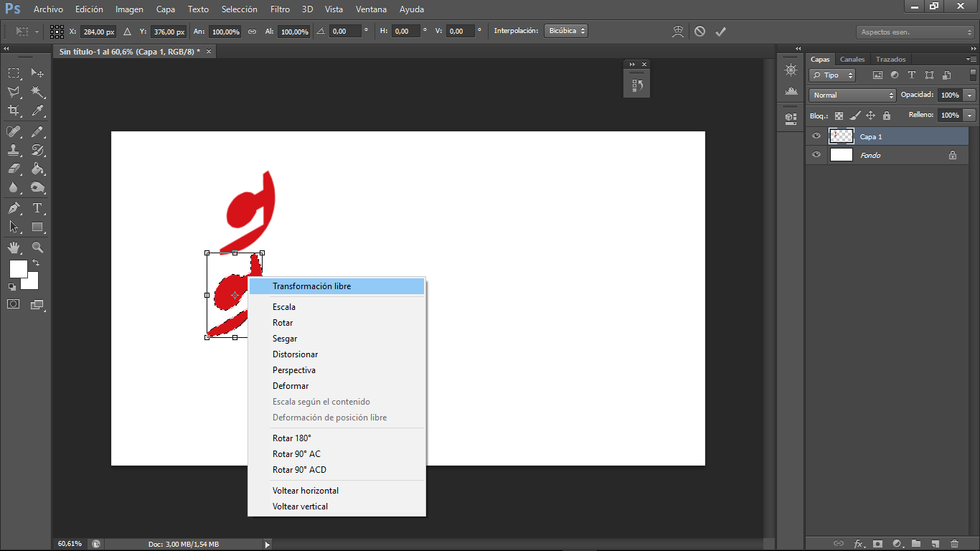Add a layer mask

[x=877, y=544]
